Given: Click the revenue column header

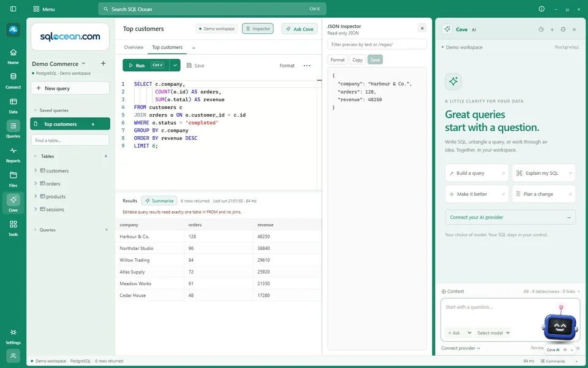Looking at the screenshot, I should click(x=287, y=225).
